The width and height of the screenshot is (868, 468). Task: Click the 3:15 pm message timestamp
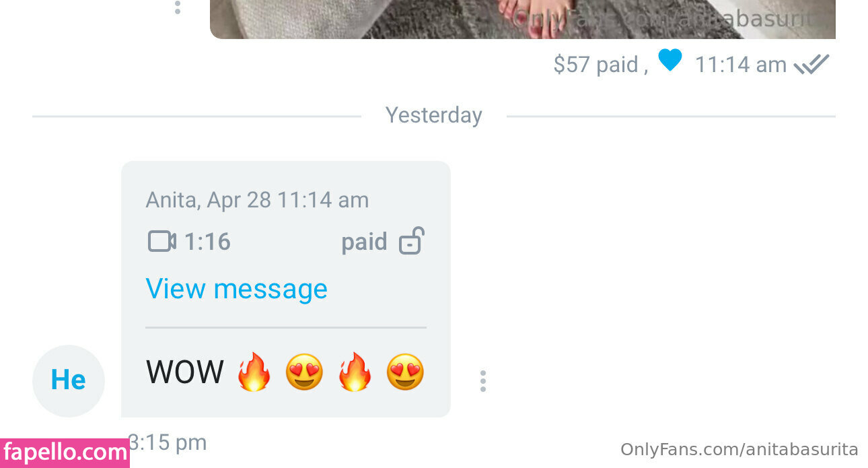(x=168, y=442)
